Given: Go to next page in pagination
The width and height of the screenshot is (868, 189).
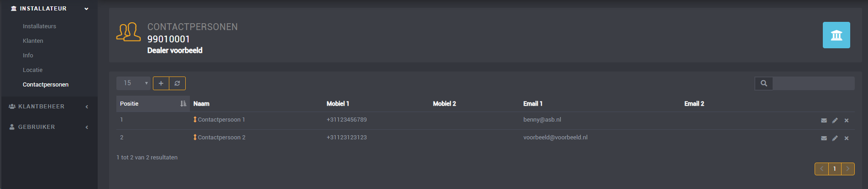Looking at the screenshot, I should (x=848, y=169).
